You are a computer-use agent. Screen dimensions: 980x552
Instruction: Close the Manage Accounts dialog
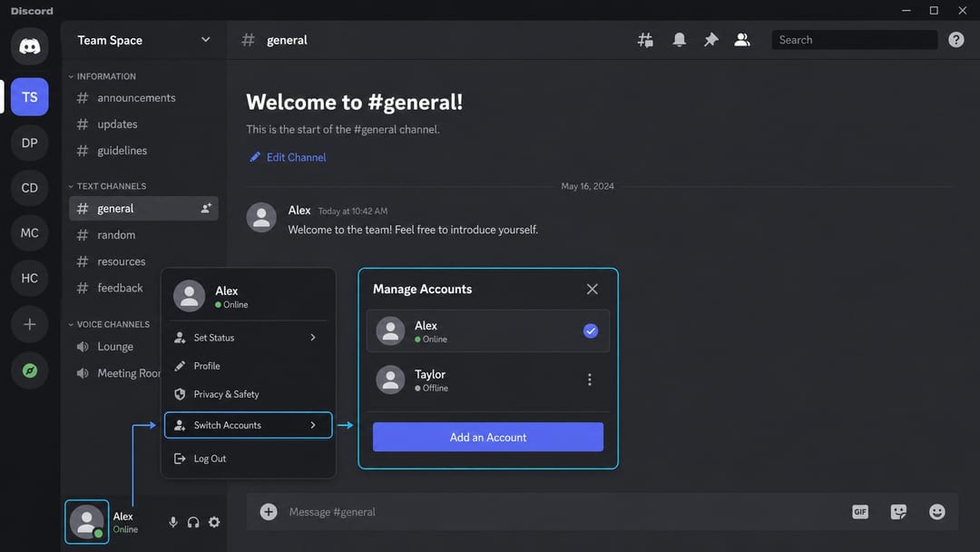pos(592,289)
